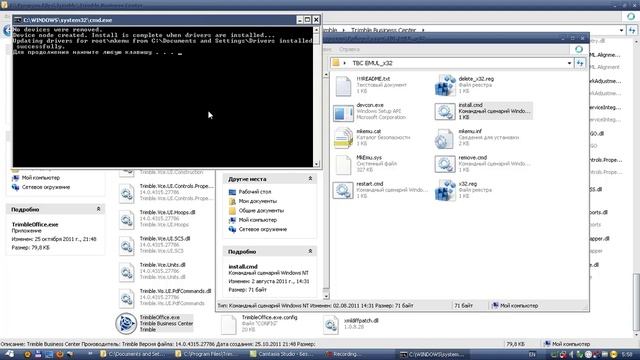640x360 pixels.
Task: Select the mkemu.cat catalog icon
Action: point(343,138)
